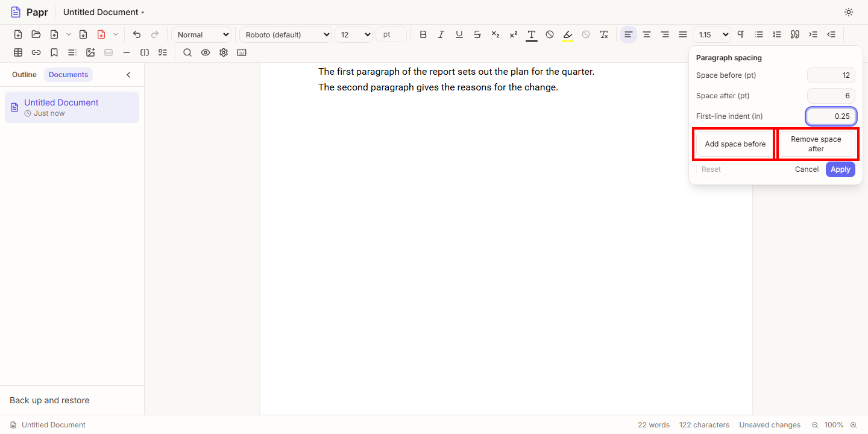
Task: Increase paragraph indent
Action: coord(813,34)
